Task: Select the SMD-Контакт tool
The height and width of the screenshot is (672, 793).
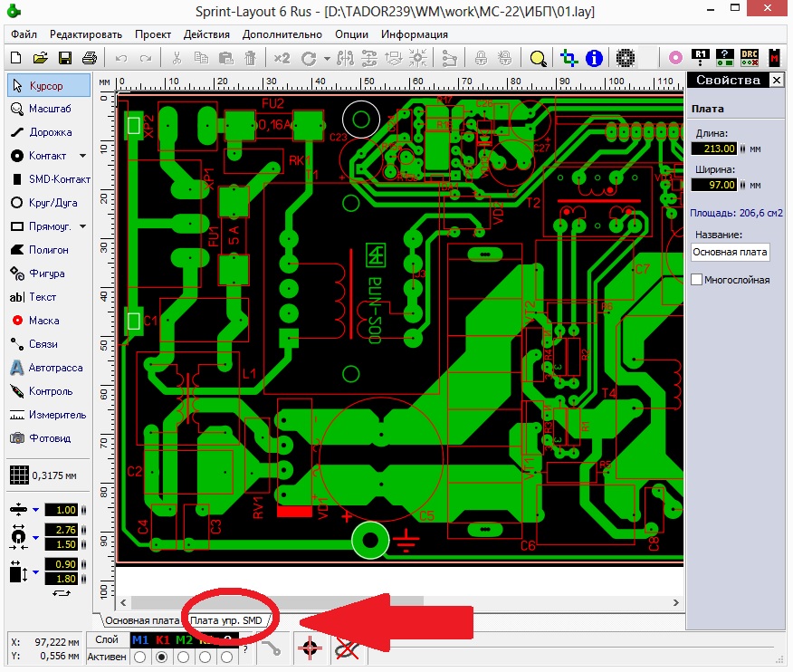Action: [49, 179]
